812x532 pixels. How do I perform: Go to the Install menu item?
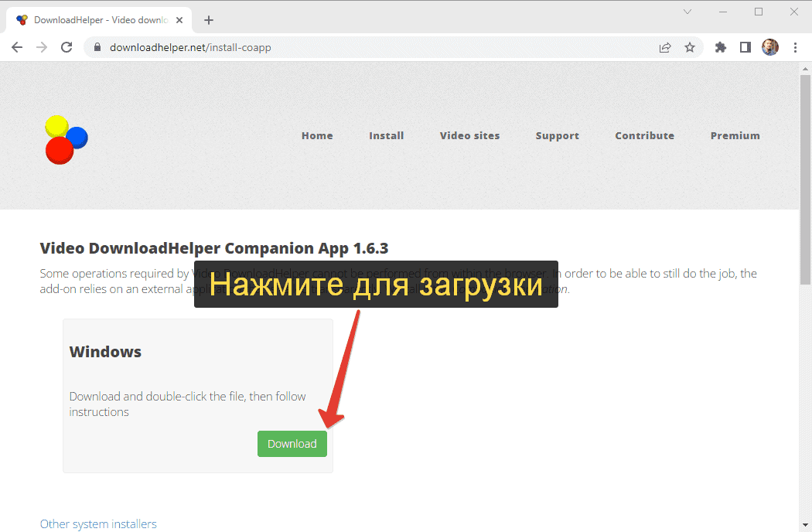point(386,135)
